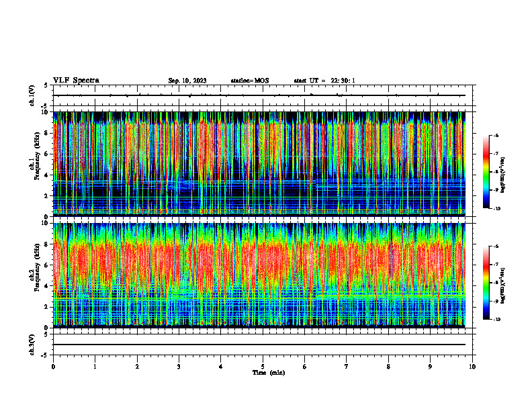
Task: Click the '-6' label on the ch.1 colorbar
Action: click(496, 135)
